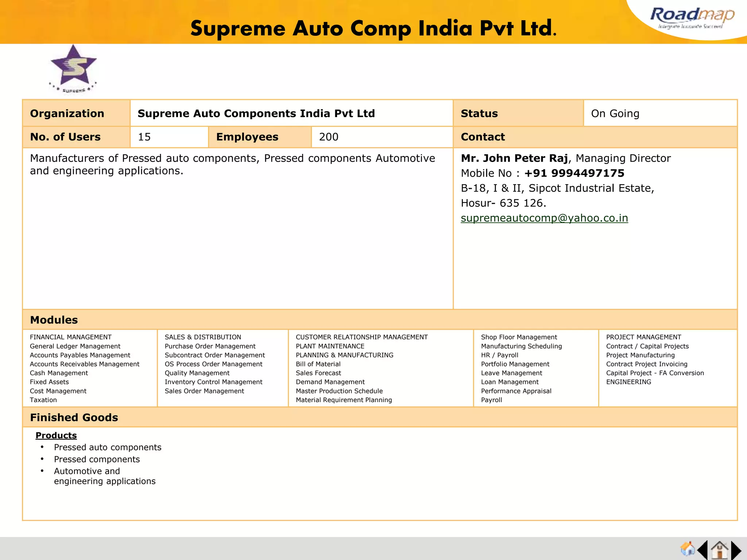Click Bill of Material
The width and height of the screenshot is (747, 560).
click(318, 364)
